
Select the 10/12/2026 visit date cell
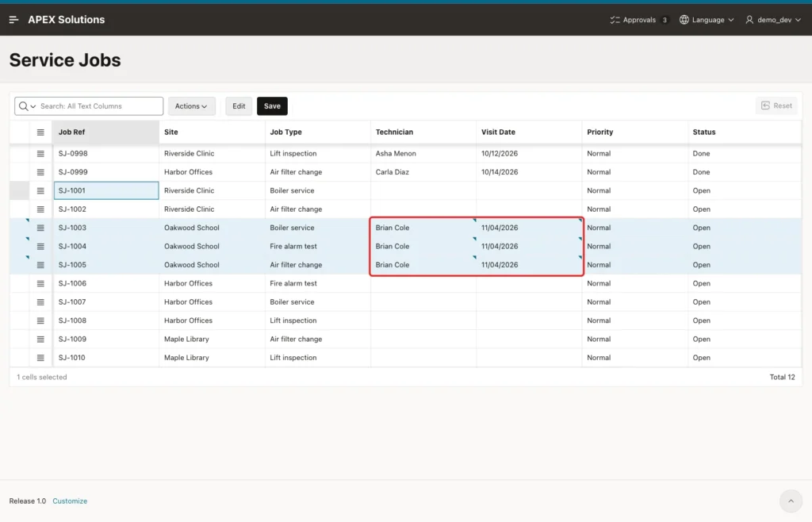(x=529, y=154)
